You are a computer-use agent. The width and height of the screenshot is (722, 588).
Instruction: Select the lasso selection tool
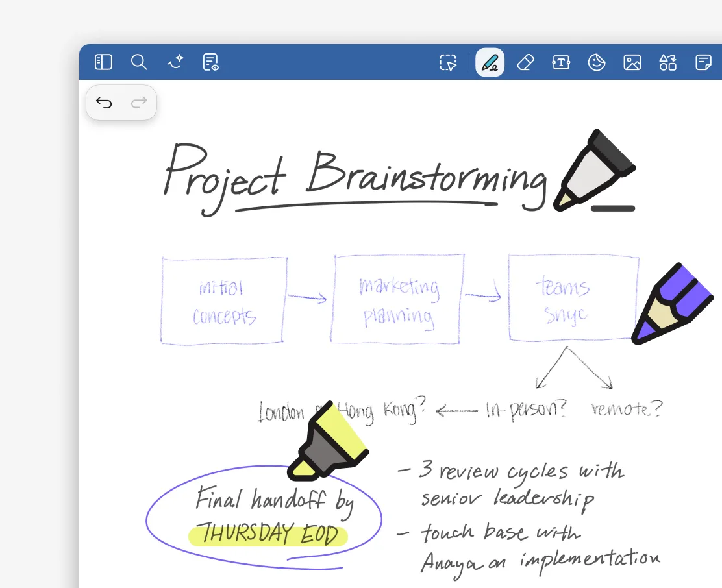(448, 62)
